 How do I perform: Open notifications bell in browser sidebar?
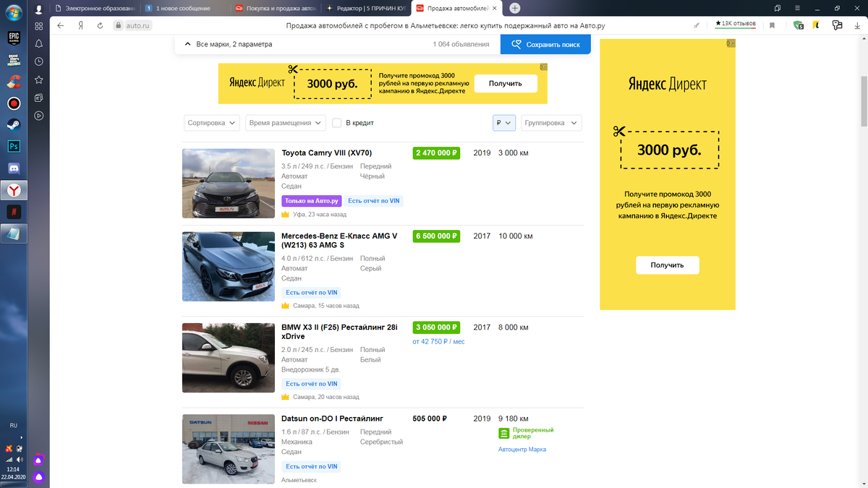pyautogui.click(x=38, y=43)
